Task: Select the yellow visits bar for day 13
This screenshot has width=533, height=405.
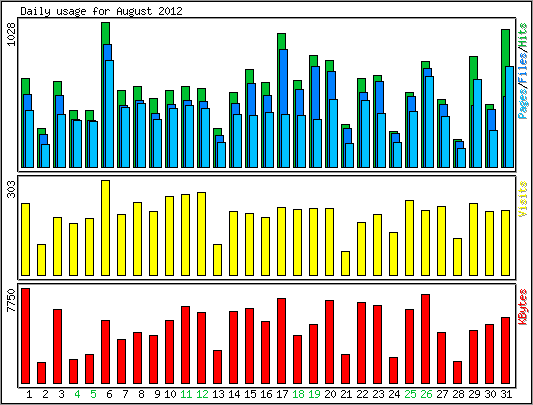Action: (217, 260)
